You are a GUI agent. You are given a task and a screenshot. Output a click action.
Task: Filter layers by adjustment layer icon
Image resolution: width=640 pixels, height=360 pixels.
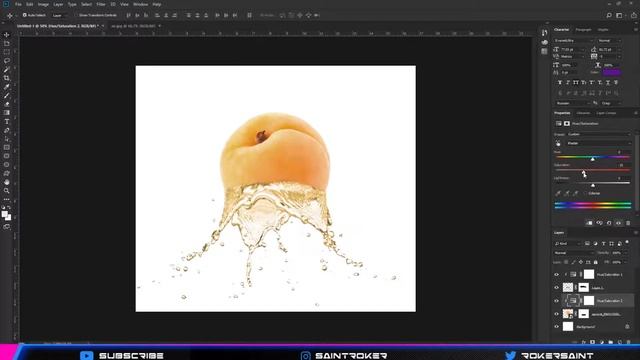(x=596, y=244)
